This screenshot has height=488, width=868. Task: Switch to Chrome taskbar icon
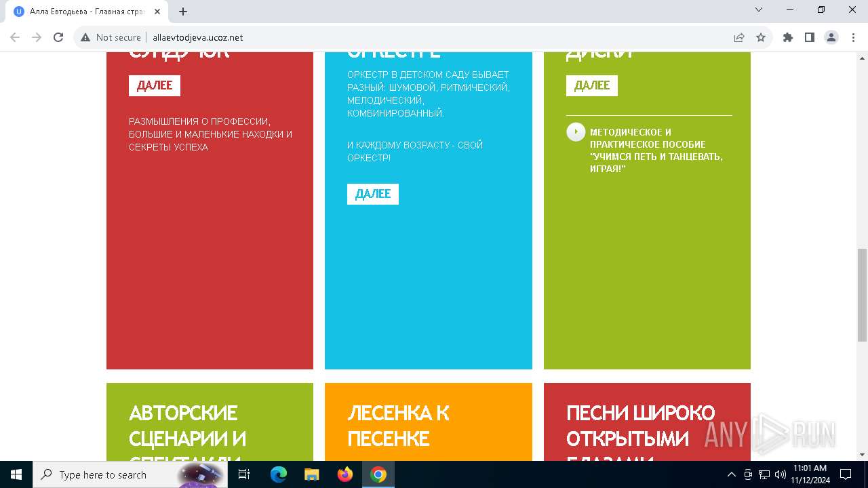(378, 474)
